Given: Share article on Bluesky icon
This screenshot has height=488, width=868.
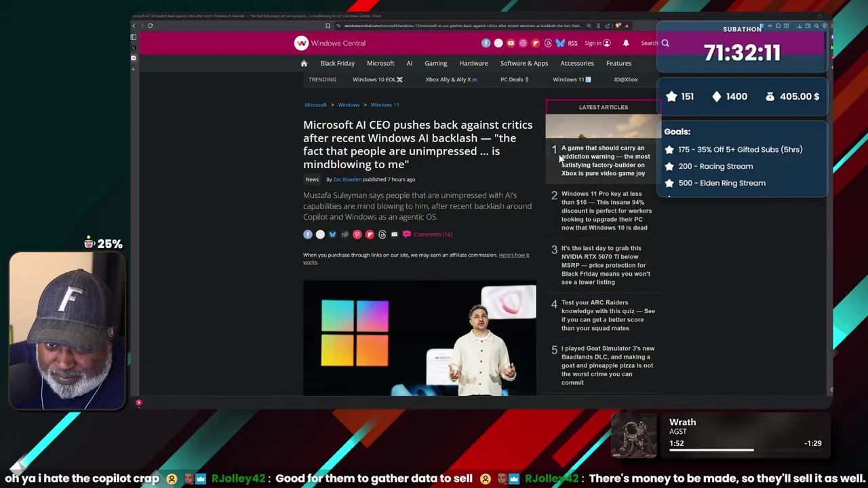Looking at the screenshot, I should click(332, 235).
